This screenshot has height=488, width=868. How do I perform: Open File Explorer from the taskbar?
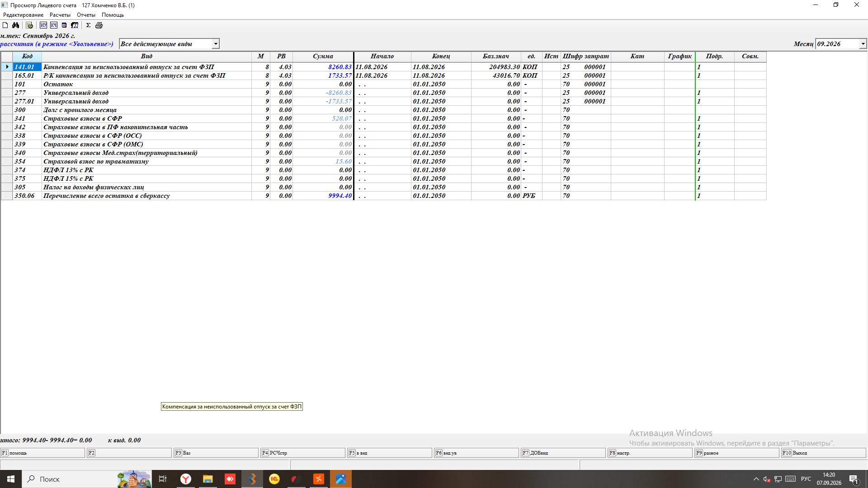tap(208, 479)
